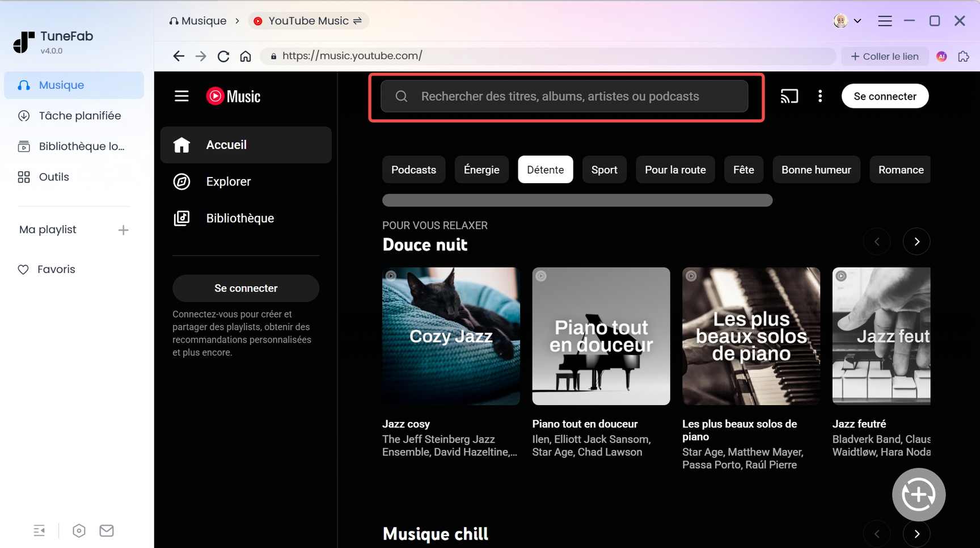The width and height of the screenshot is (980, 548).
Task: Open the Bibliothèque tab in YouTube Music
Action: coord(240,218)
